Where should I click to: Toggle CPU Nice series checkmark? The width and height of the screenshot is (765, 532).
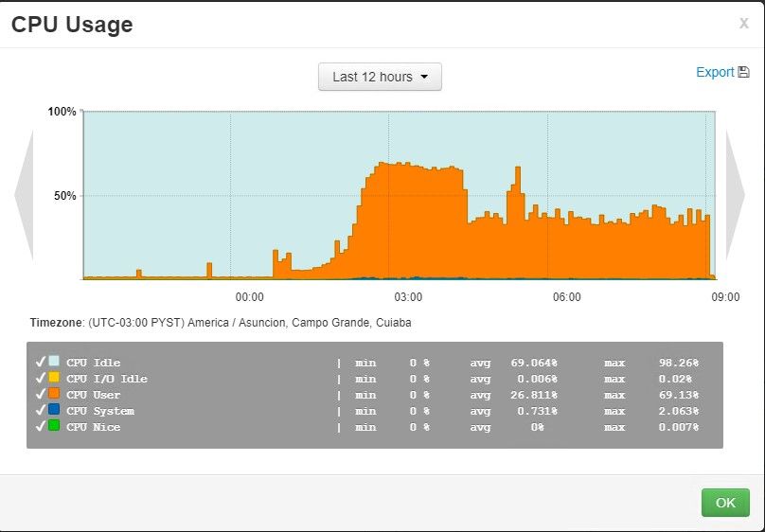[41, 426]
